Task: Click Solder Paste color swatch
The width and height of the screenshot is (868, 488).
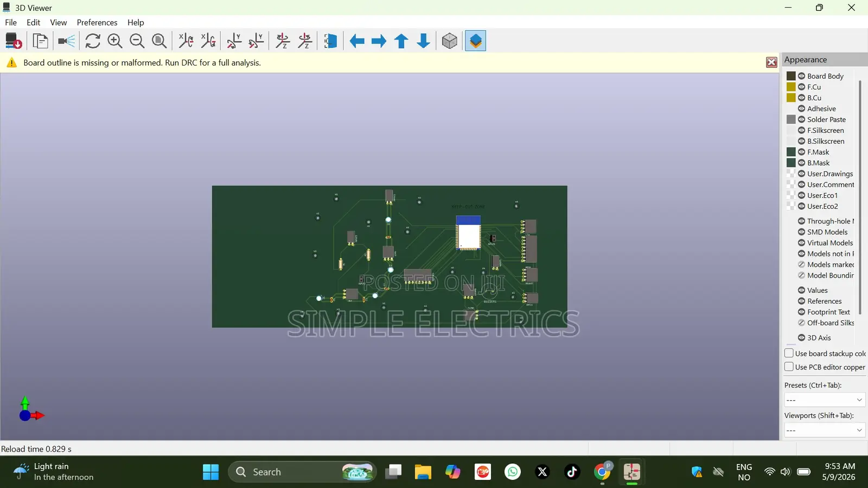Action: pos(791,119)
